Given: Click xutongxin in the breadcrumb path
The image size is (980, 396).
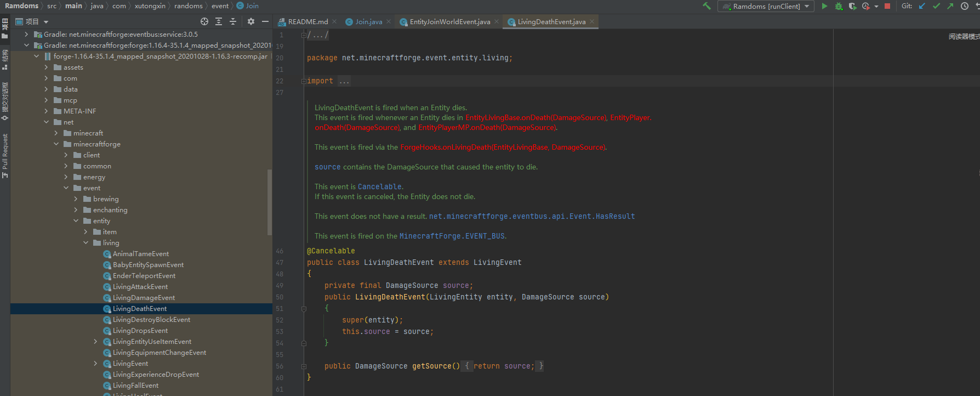Looking at the screenshot, I should pos(150,6).
